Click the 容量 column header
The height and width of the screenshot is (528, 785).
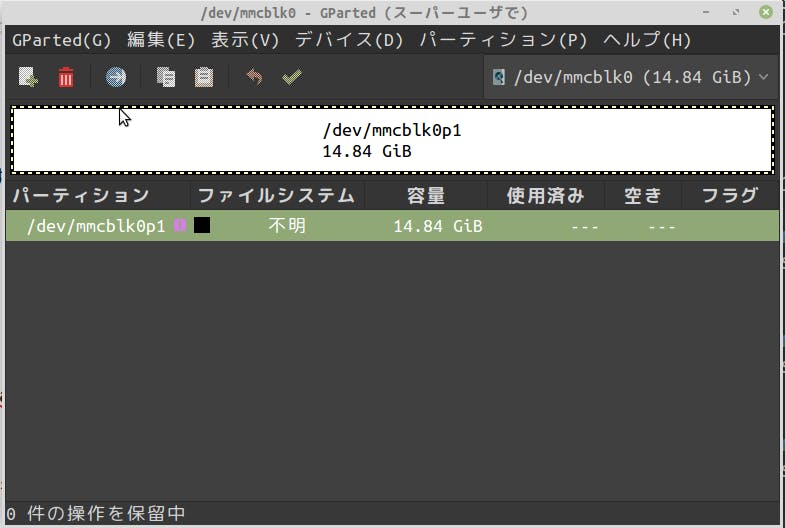click(426, 195)
